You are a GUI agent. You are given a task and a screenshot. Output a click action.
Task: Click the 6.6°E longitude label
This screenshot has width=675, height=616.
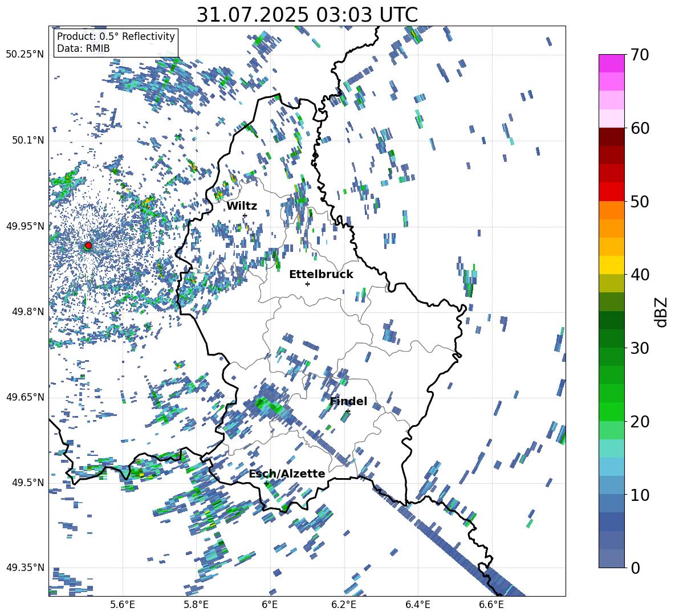[x=491, y=605]
